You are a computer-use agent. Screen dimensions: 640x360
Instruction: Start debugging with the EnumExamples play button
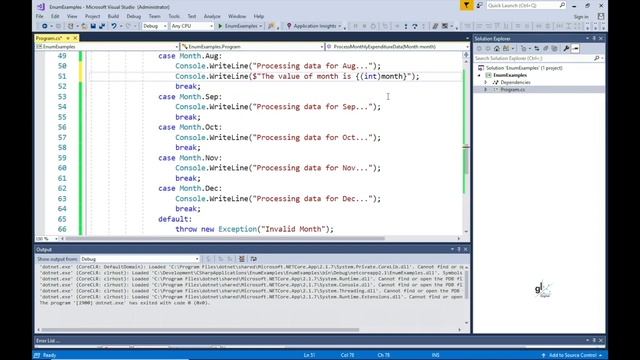coord(240,26)
